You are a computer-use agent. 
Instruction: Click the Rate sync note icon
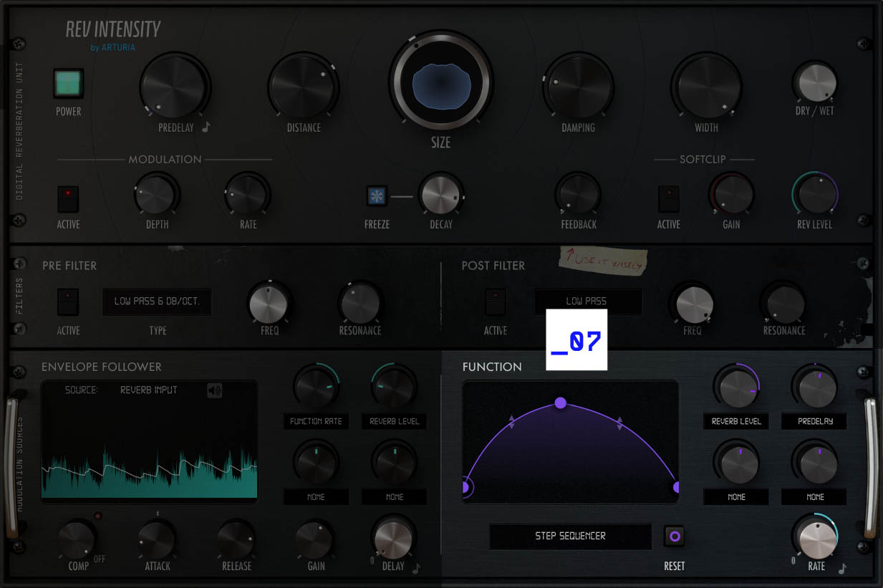pos(842,568)
